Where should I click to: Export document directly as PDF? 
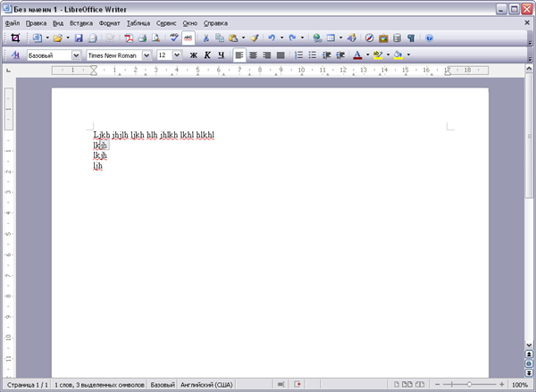[128, 38]
